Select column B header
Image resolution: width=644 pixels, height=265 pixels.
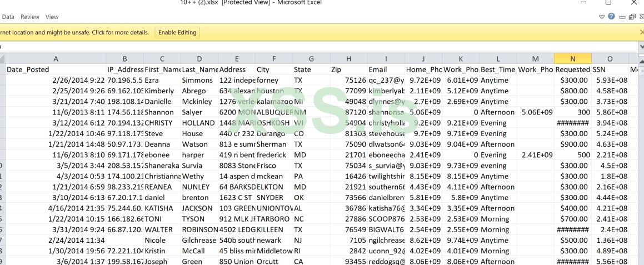125,59
